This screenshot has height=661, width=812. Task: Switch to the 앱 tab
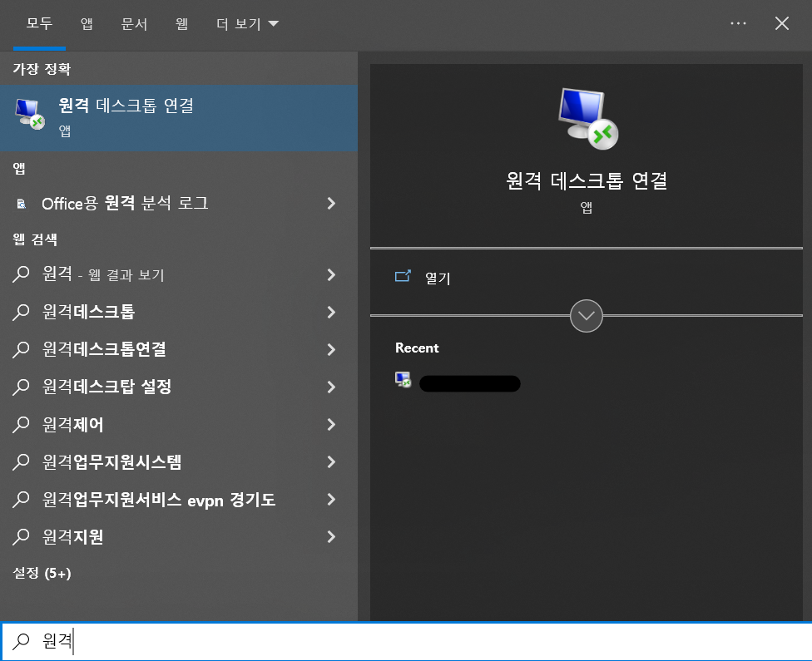(x=87, y=24)
